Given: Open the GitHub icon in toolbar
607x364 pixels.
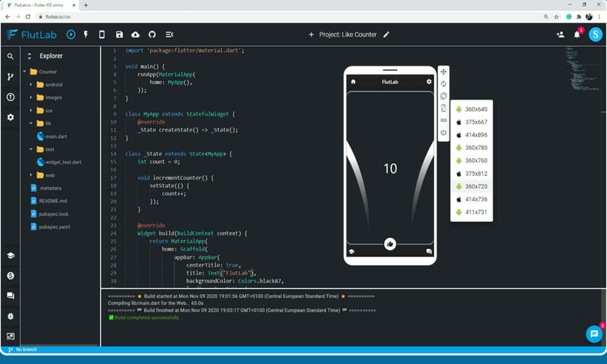Looking at the screenshot, I should [x=152, y=35].
